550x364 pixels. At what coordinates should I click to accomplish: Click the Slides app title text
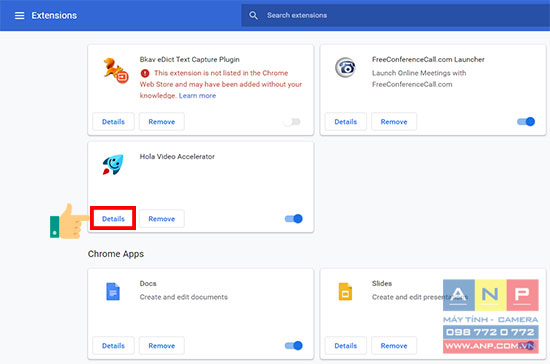(x=382, y=283)
